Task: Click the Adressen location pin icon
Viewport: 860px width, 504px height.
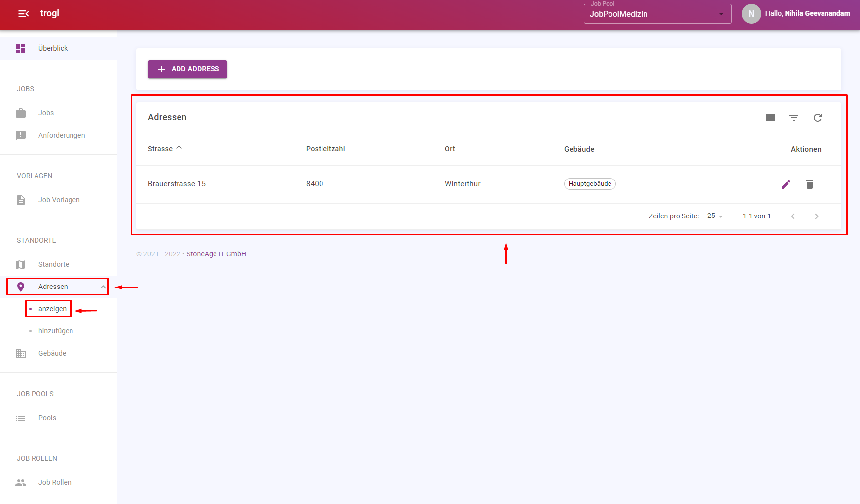Action: (x=21, y=287)
